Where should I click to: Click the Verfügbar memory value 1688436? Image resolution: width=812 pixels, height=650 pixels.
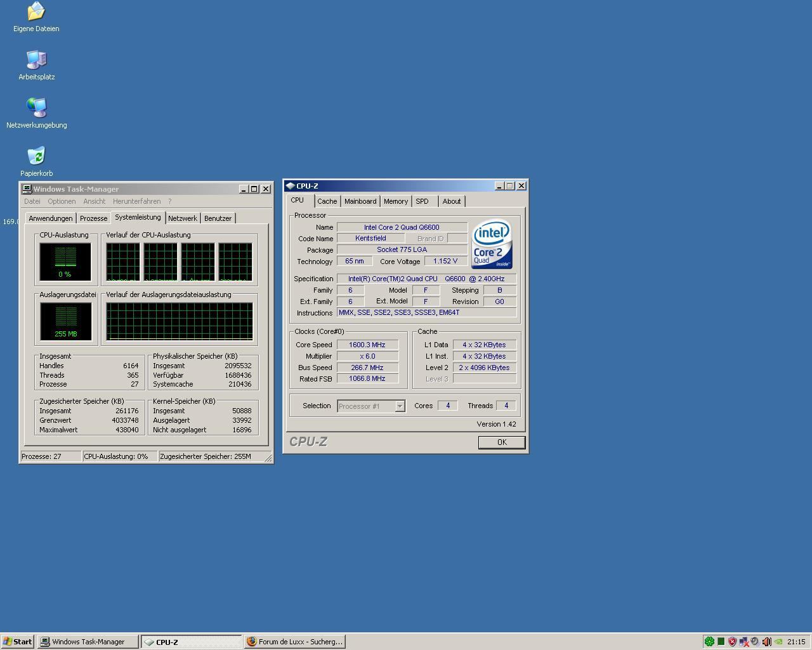[238, 375]
